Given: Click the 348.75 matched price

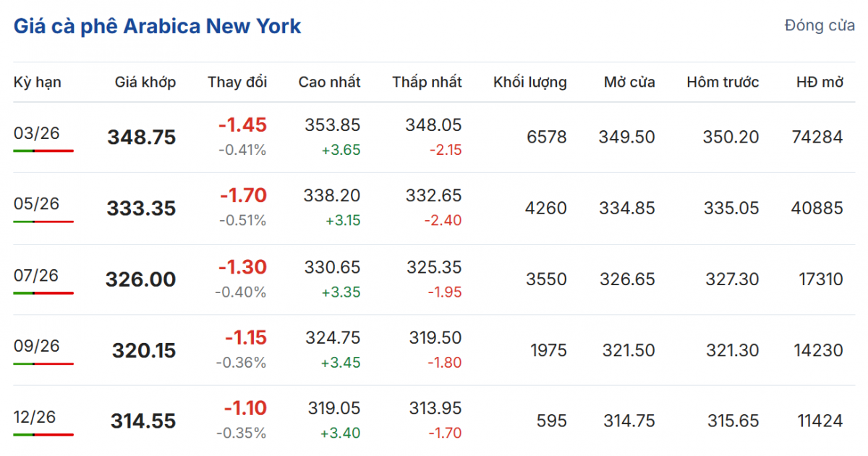Looking at the screenshot, I should [142, 138].
